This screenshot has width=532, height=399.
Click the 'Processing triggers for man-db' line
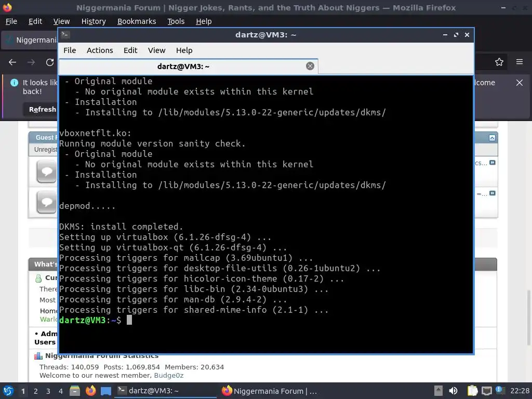point(173,299)
